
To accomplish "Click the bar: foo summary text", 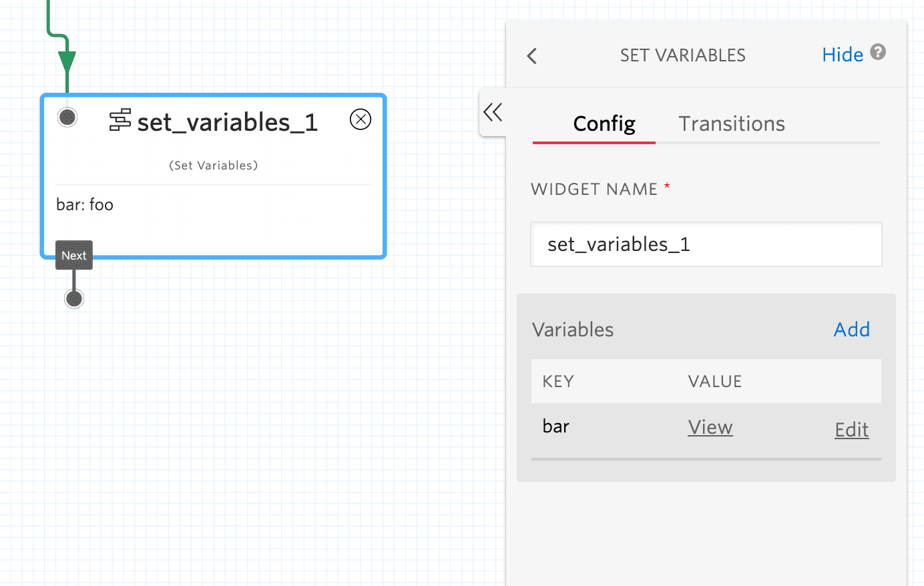I will click(x=85, y=204).
